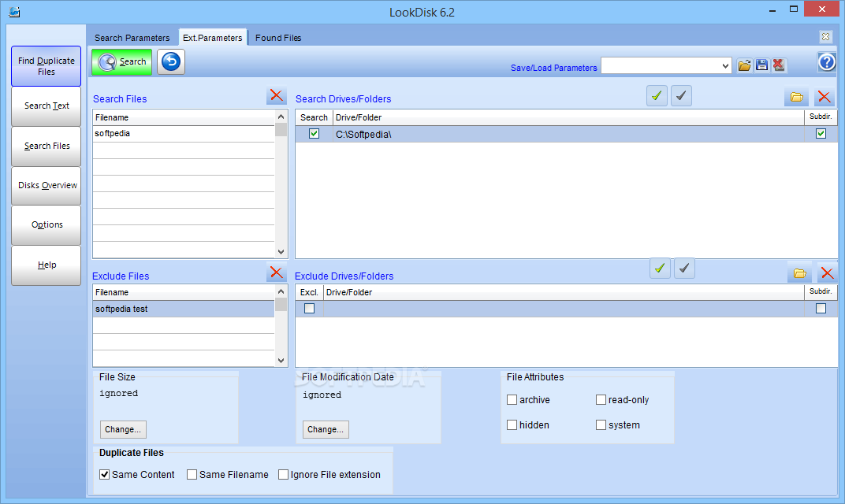Click the save parameters floppy disk icon
Viewport: 845px width, 504px height.
click(x=761, y=65)
